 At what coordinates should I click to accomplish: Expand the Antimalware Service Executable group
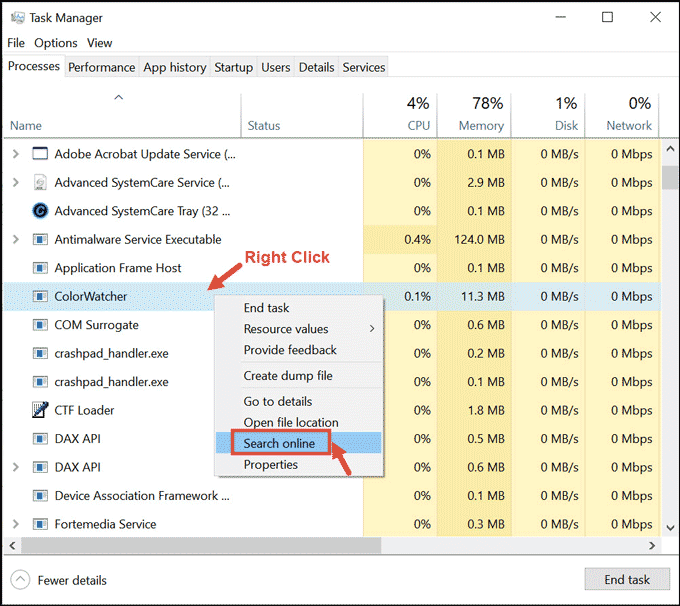[15, 240]
